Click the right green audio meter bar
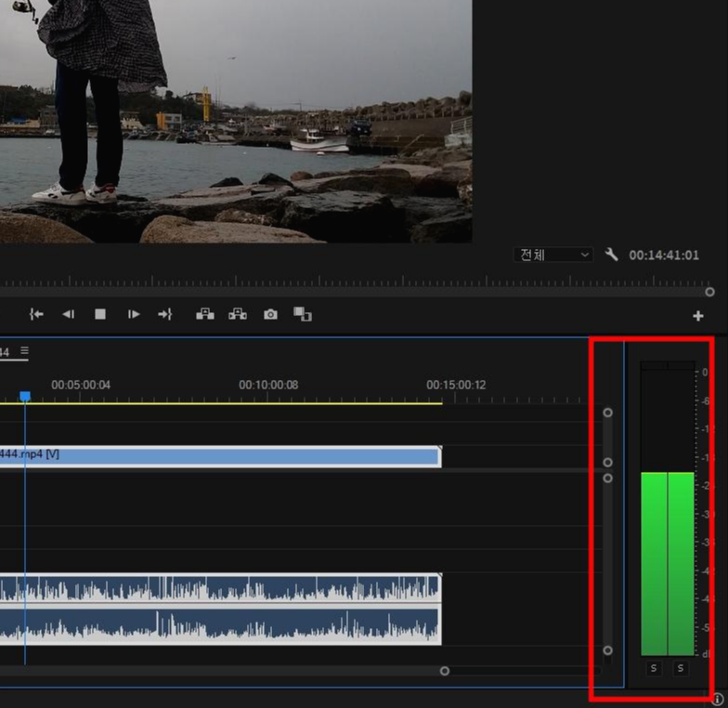The width and height of the screenshot is (728, 708). [x=682, y=563]
